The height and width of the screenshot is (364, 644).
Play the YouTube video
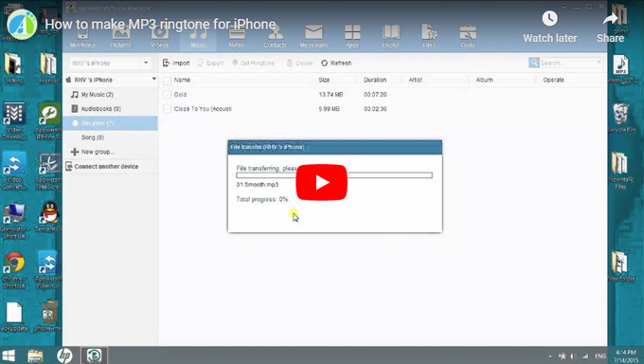(x=322, y=182)
